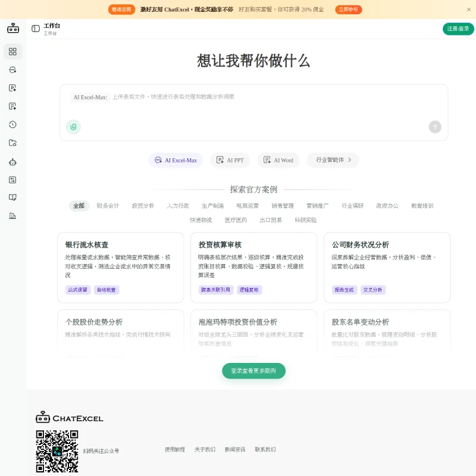476x476 pixels.
Task: Click the ChatExcel footer logo
Action: pyautogui.click(x=70, y=418)
